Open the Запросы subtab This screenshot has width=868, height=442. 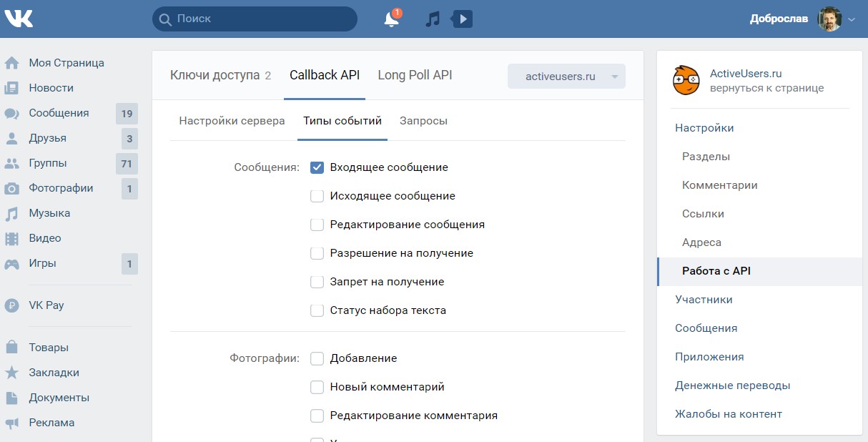pyautogui.click(x=423, y=121)
